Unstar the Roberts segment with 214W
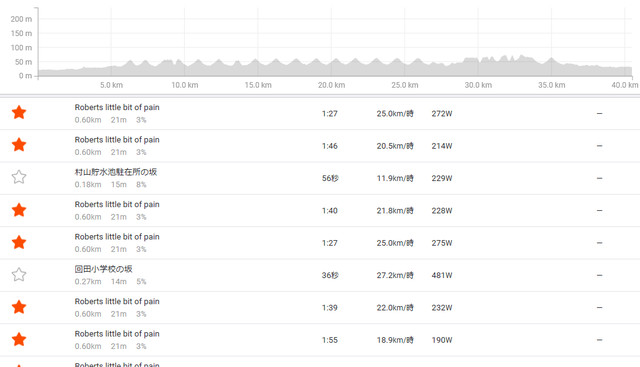The image size is (640, 367). [x=19, y=145]
